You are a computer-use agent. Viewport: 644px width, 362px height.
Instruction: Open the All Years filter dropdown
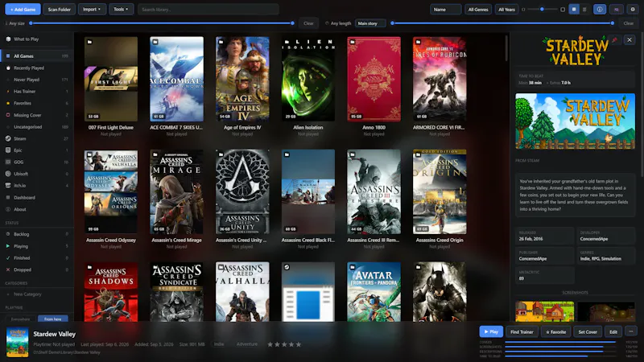(x=506, y=9)
